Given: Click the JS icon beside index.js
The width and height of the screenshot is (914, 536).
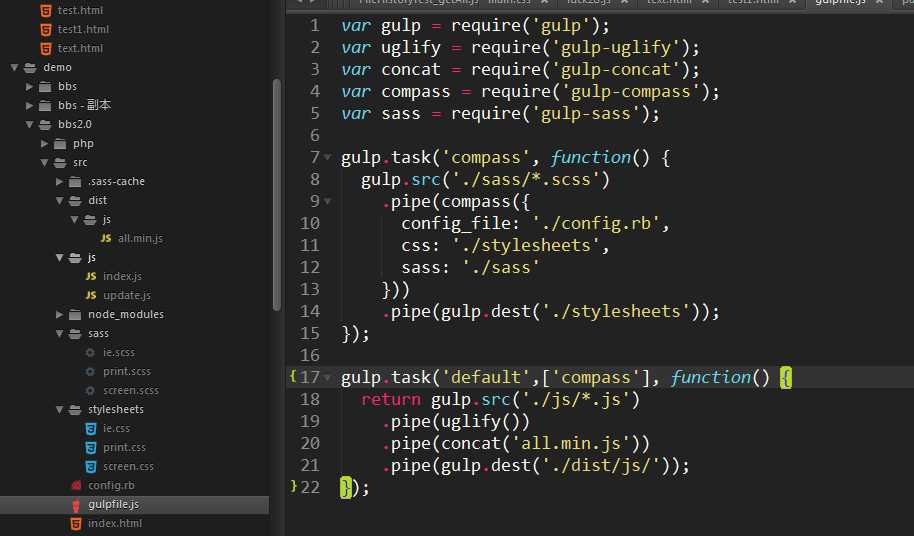Looking at the screenshot, I should [91, 276].
